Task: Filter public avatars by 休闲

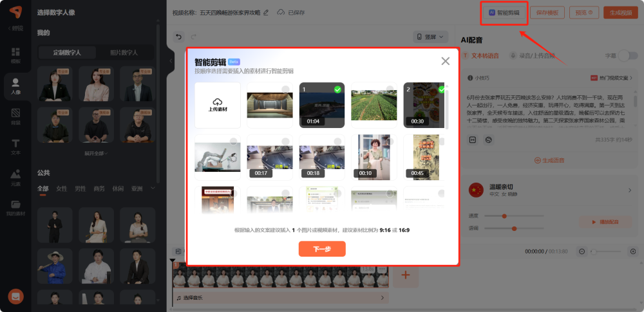Action: (x=118, y=188)
